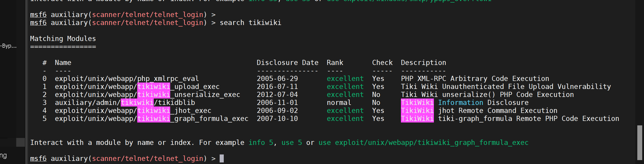The image size is (644, 164).
Task: Click 'tiki-graph_formula Remote PHP Code Execution' description
Action: pyautogui.click(x=529, y=119)
